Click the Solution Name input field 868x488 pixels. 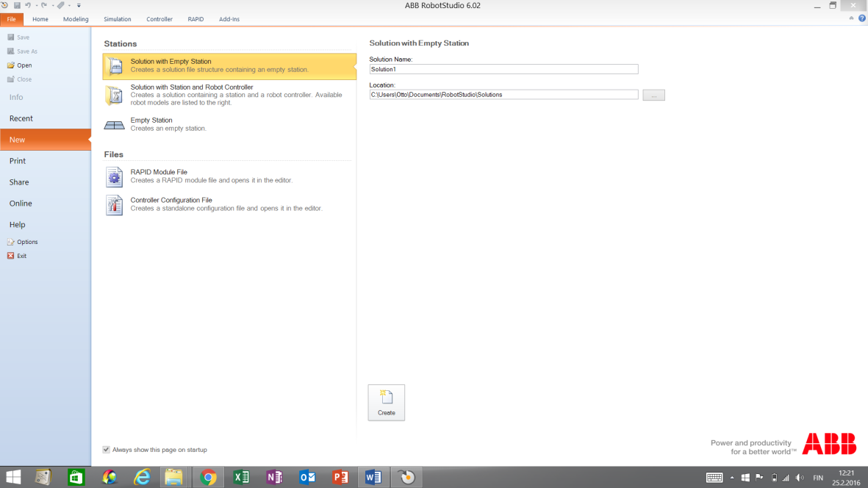[x=503, y=69]
